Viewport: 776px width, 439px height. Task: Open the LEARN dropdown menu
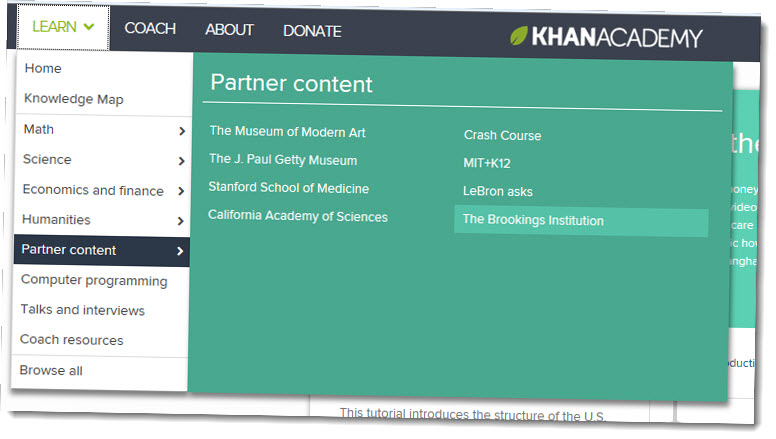click(x=63, y=27)
